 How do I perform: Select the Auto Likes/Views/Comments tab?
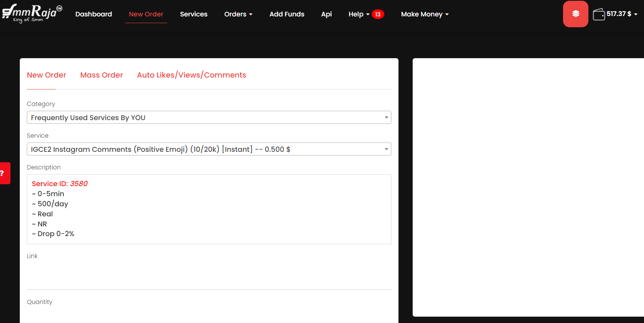191,75
